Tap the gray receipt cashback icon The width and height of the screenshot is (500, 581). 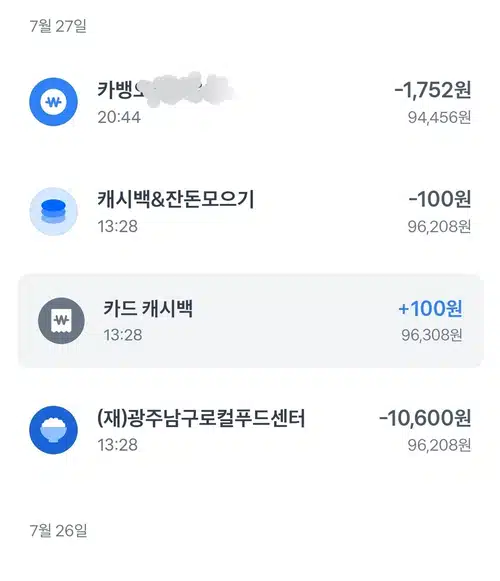pos(61,321)
